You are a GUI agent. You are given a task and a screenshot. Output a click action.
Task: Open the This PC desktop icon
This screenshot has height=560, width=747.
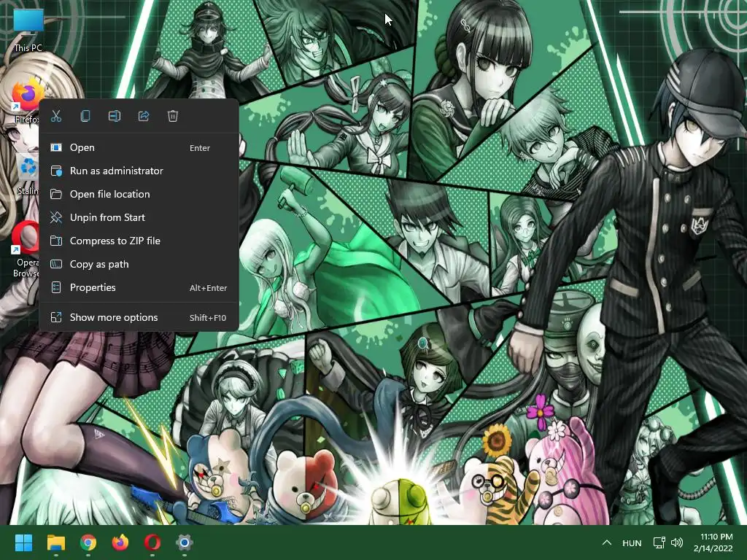[x=28, y=31]
